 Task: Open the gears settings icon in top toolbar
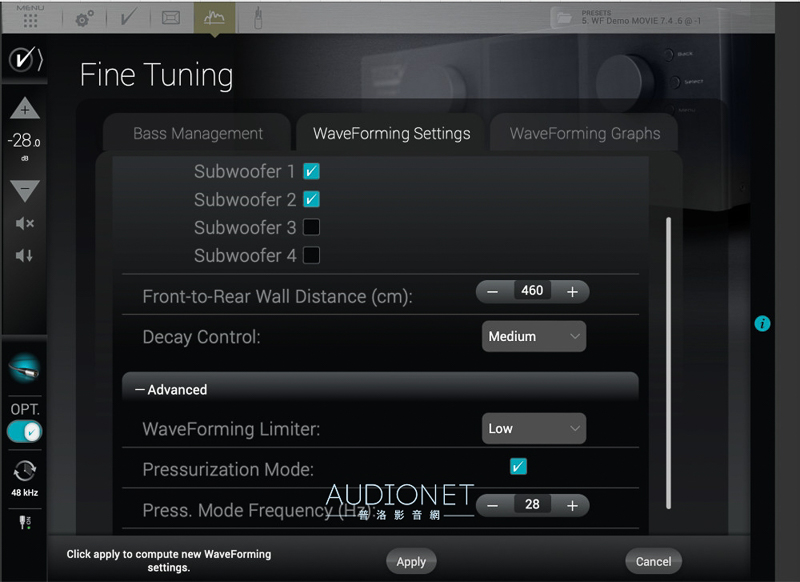pyautogui.click(x=85, y=19)
